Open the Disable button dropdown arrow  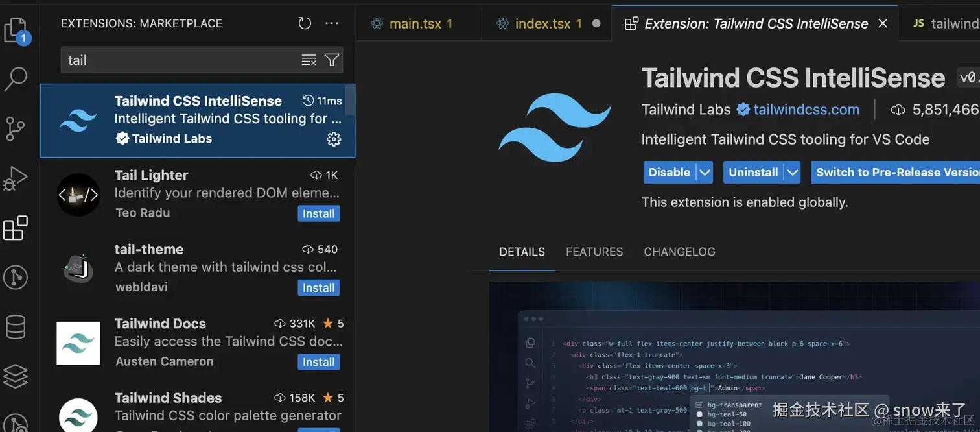pyautogui.click(x=705, y=173)
